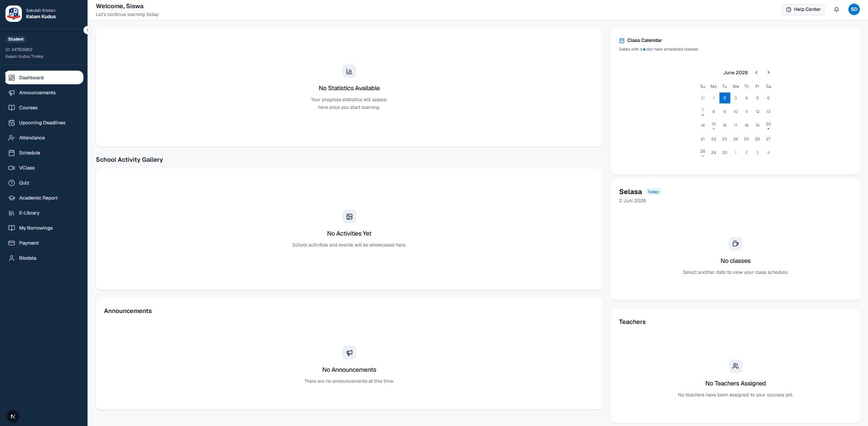The width and height of the screenshot is (868, 426).
Task: Select June 30 in the calendar
Action: click(725, 153)
